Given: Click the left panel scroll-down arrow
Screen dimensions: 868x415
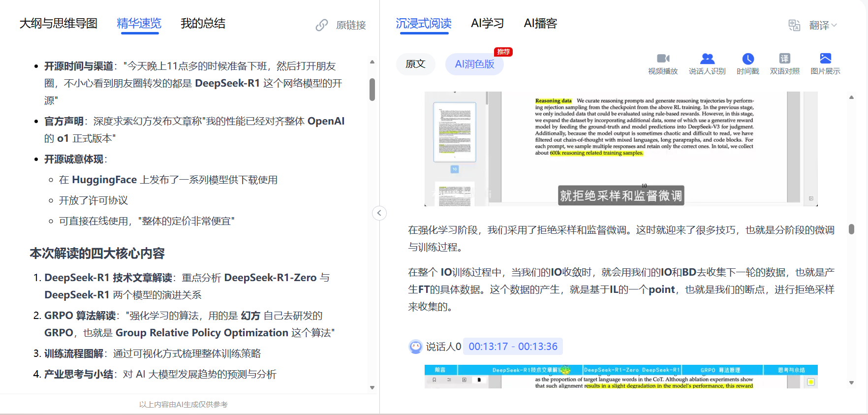Looking at the screenshot, I should (372, 388).
